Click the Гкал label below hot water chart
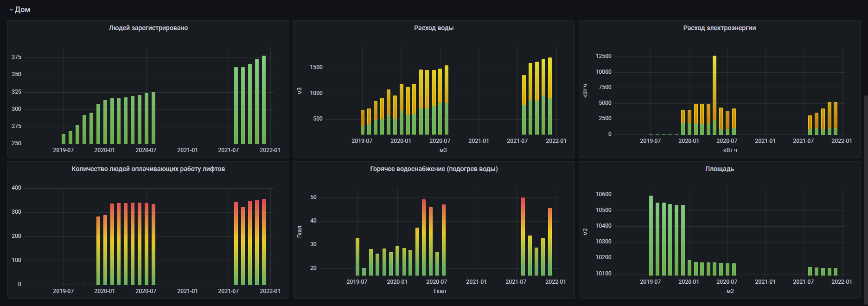 [440, 291]
